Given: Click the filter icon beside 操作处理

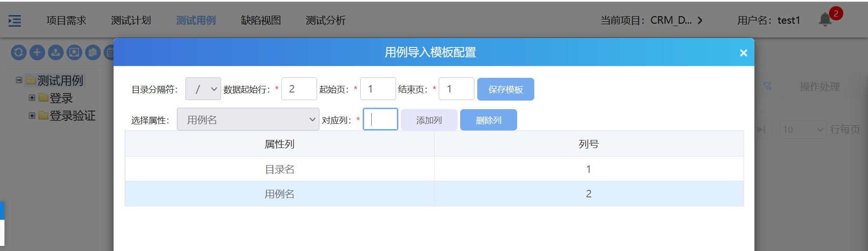Looking at the screenshot, I should tap(767, 86).
